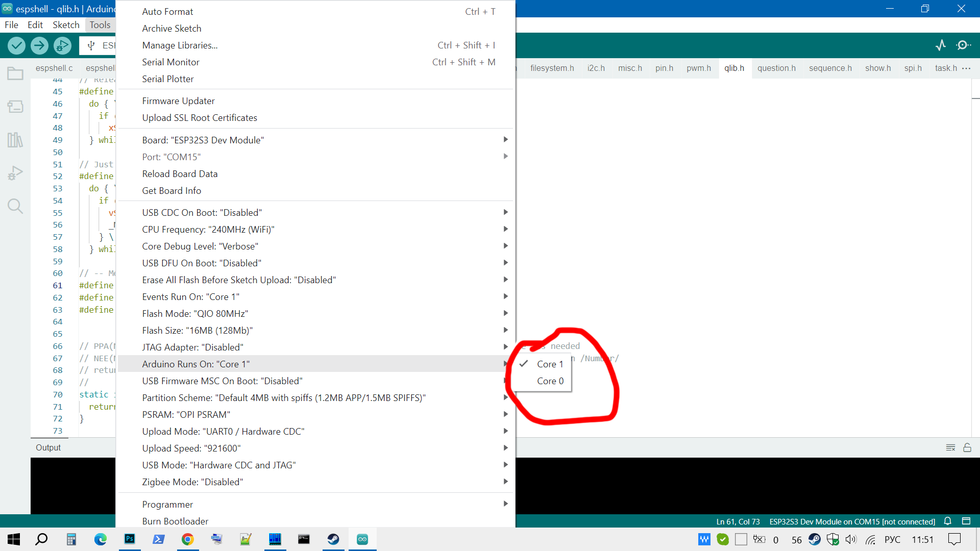Click the "ESP32S3 Dev Module on COM15" status text
The width and height of the screenshot is (980, 551).
coord(852,521)
